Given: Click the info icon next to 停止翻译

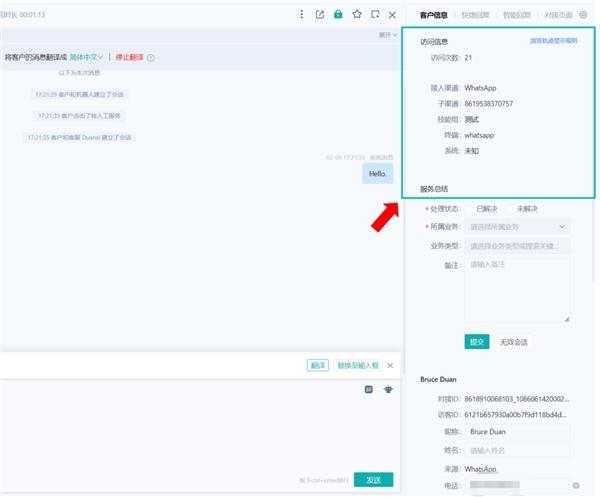Looking at the screenshot, I should 151,58.
